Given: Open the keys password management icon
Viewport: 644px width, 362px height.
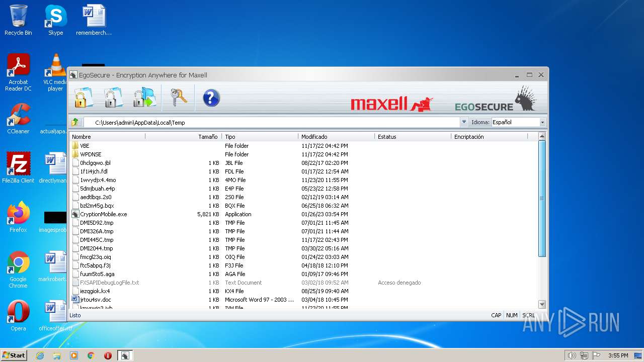Looking at the screenshot, I should (179, 98).
